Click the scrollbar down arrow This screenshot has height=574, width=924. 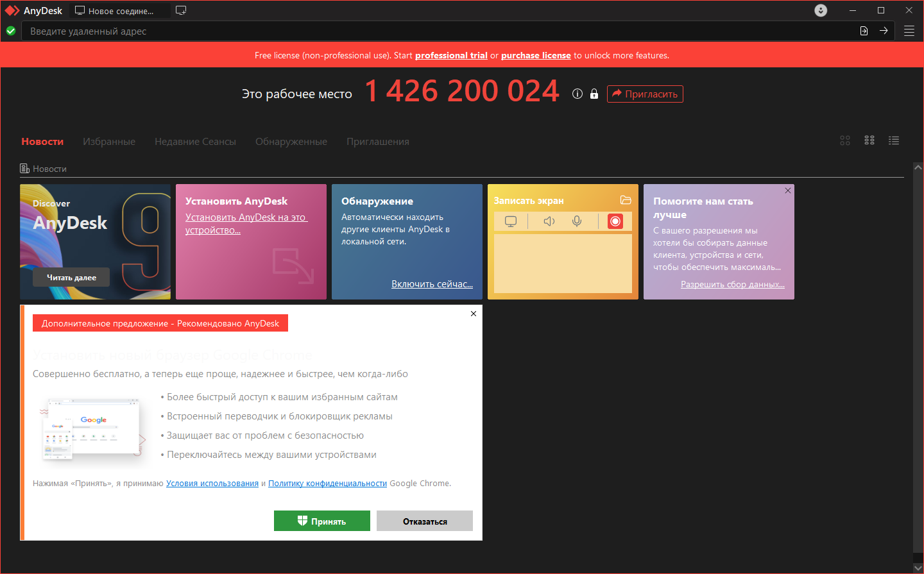point(918,568)
